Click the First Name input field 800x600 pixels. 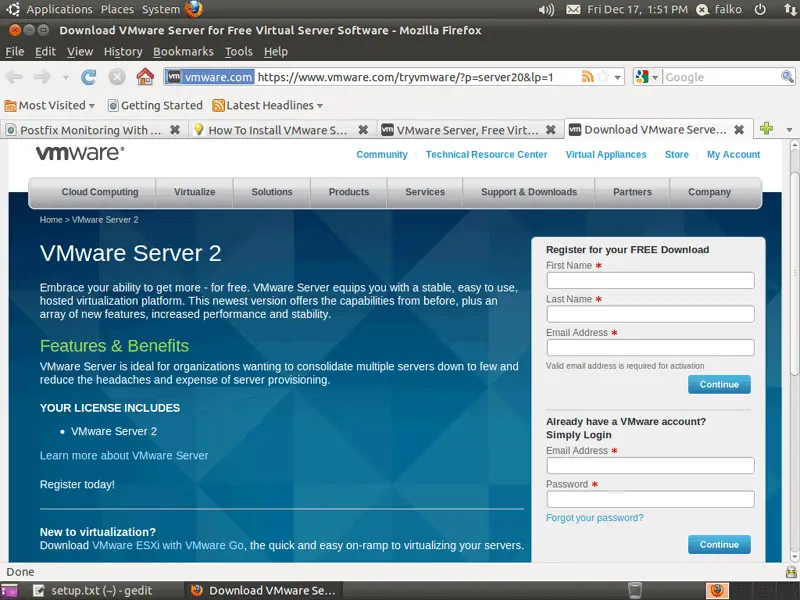click(x=651, y=280)
